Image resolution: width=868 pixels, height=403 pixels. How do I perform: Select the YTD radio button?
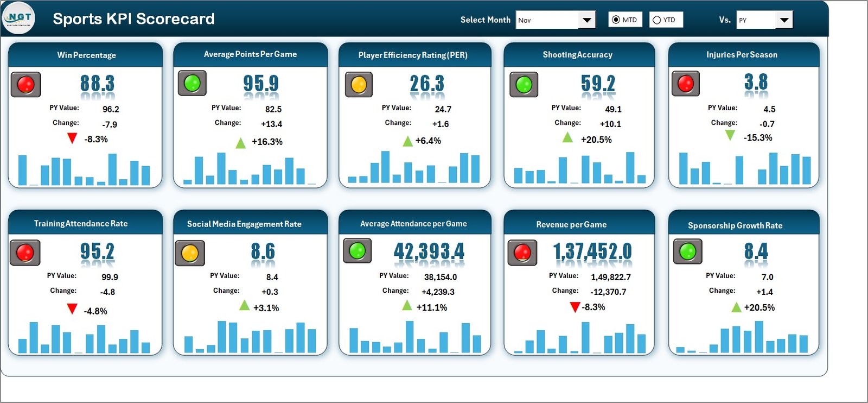(x=657, y=20)
